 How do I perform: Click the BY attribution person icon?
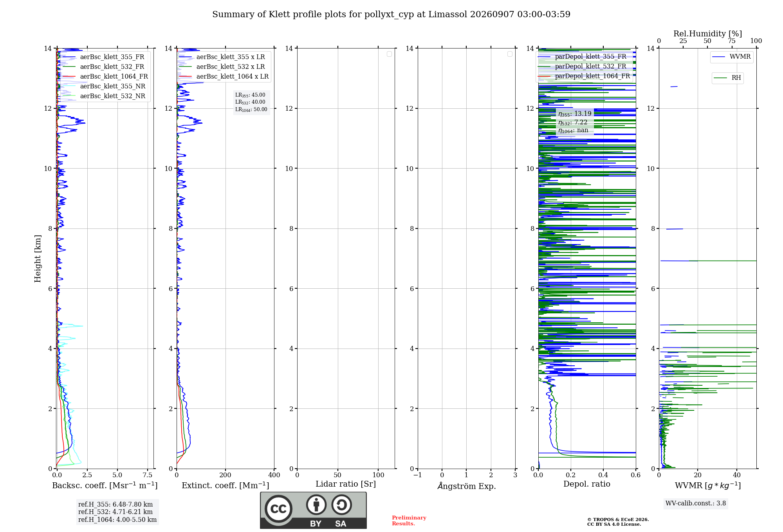[316, 505]
